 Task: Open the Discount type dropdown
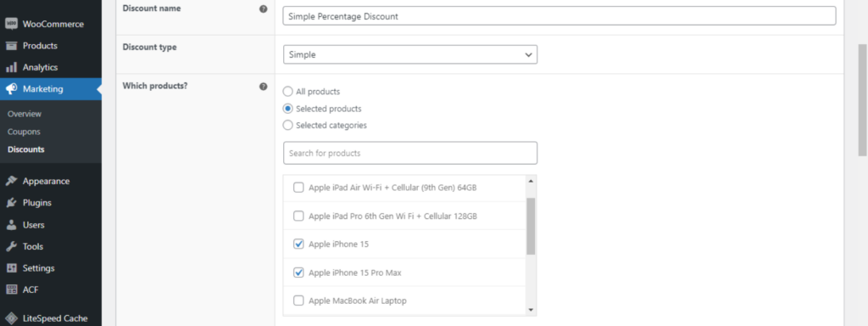pos(410,55)
